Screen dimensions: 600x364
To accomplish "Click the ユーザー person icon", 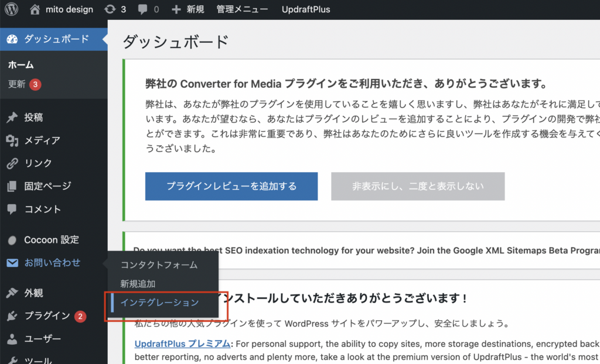I will [12, 339].
